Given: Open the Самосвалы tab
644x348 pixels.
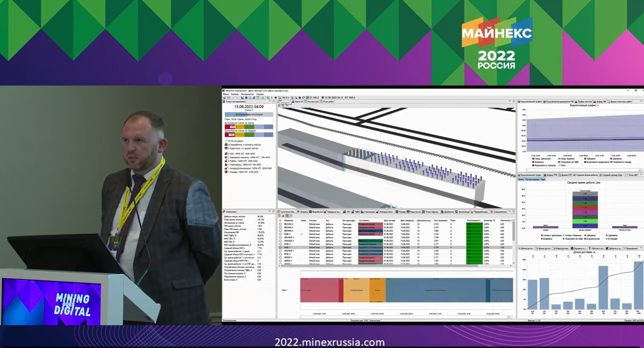Looking at the screenshot, I should 368,212.
